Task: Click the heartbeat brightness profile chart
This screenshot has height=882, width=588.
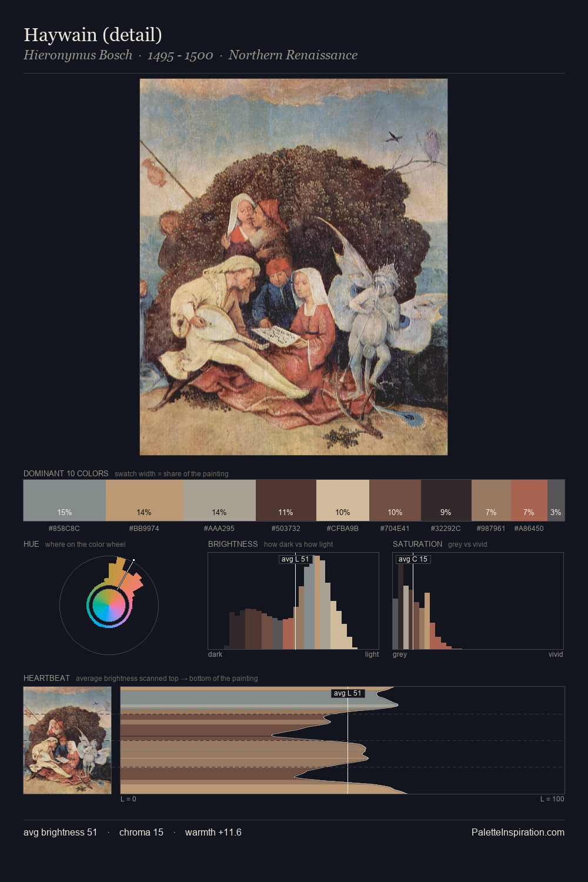Action: click(x=342, y=740)
